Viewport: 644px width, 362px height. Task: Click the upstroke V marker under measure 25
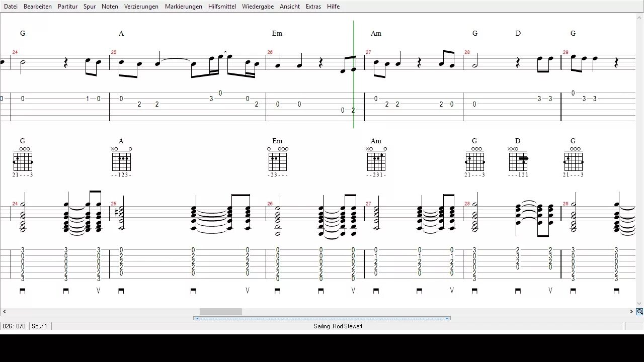248,291
